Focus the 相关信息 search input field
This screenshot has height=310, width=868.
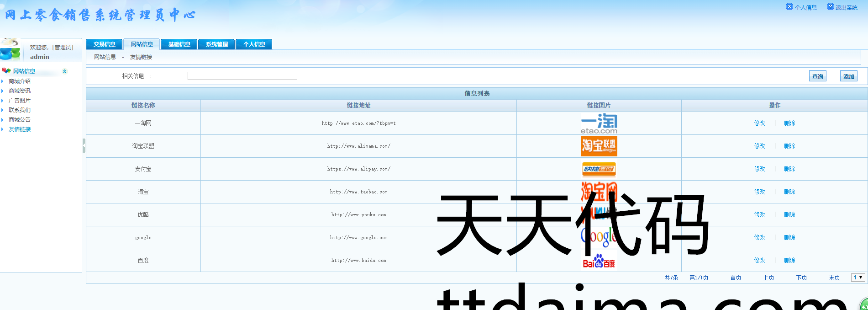point(242,76)
